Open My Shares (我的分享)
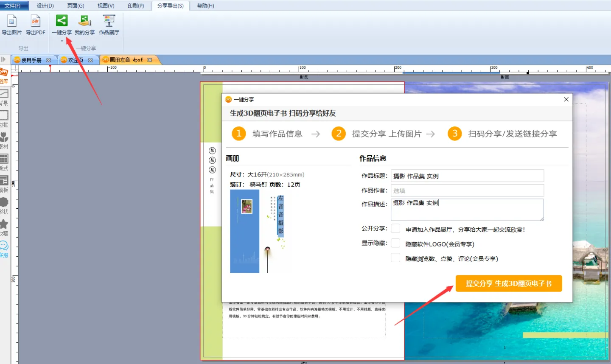The height and width of the screenshot is (364, 611). (85, 22)
